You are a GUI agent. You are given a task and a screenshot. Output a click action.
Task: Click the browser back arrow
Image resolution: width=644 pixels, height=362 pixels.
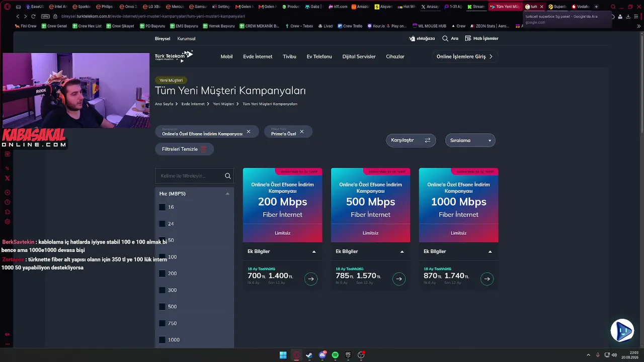tap(18, 16)
